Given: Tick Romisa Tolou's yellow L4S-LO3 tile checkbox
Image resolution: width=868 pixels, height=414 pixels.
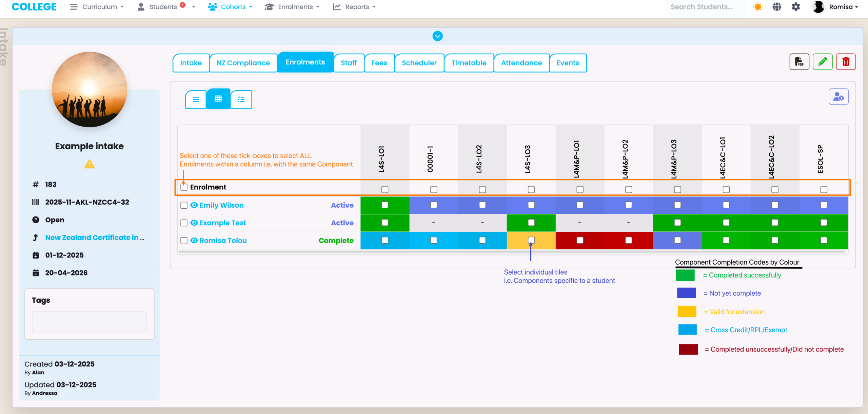Looking at the screenshot, I should pos(531,240).
